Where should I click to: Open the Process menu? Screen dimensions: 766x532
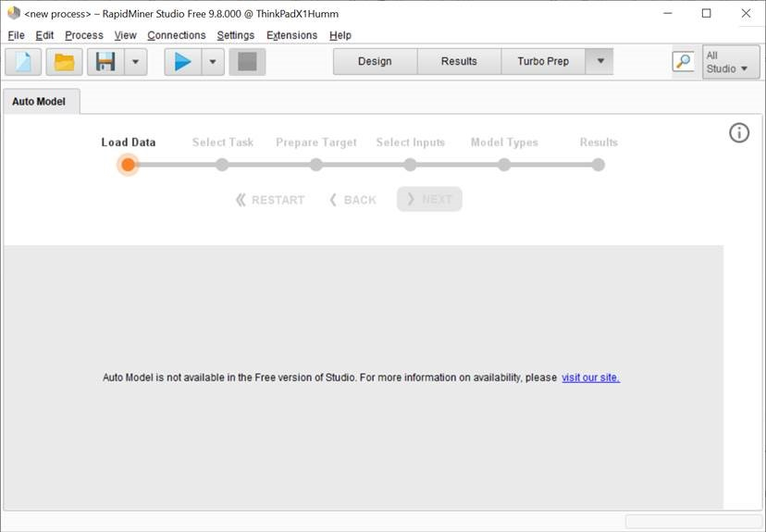[84, 35]
